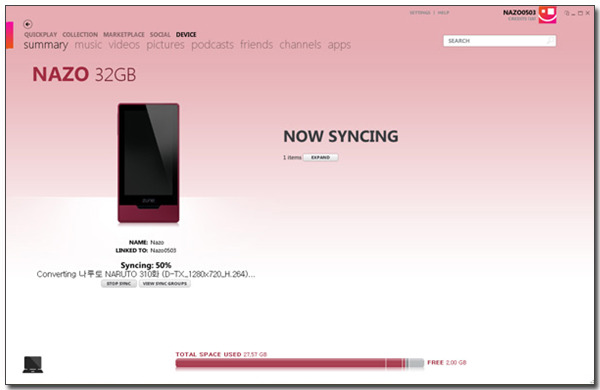Open the MARKETPLACE section
This screenshot has height=390, width=600.
tap(124, 34)
